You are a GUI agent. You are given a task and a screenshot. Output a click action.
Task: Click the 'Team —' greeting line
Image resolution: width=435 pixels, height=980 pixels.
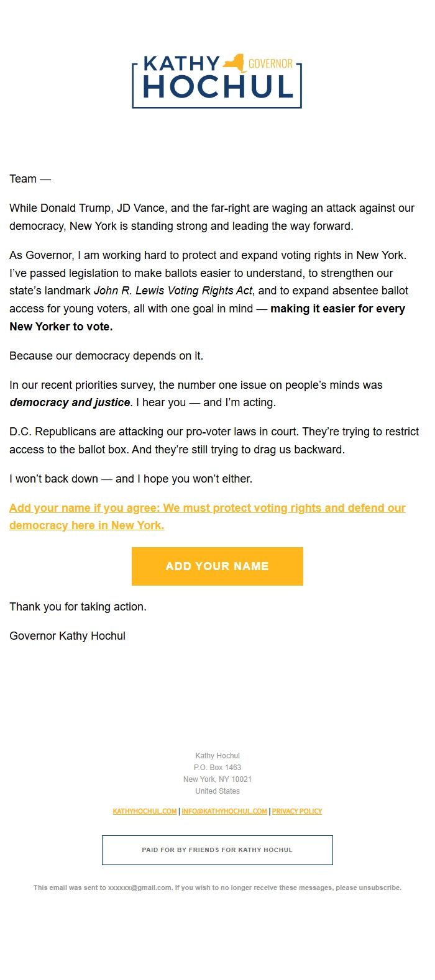click(x=30, y=179)
